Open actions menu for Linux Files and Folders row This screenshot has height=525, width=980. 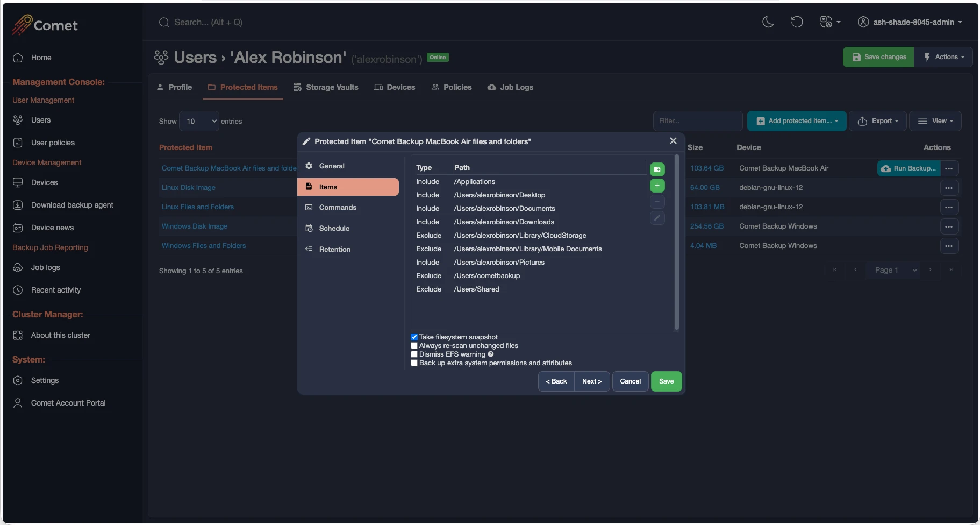(x=949, y=207)
